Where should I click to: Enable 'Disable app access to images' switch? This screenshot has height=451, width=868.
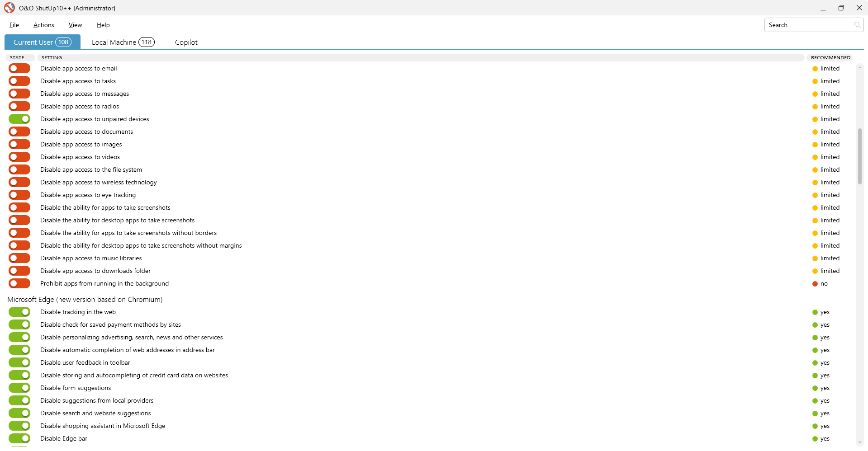pos(19,144)
